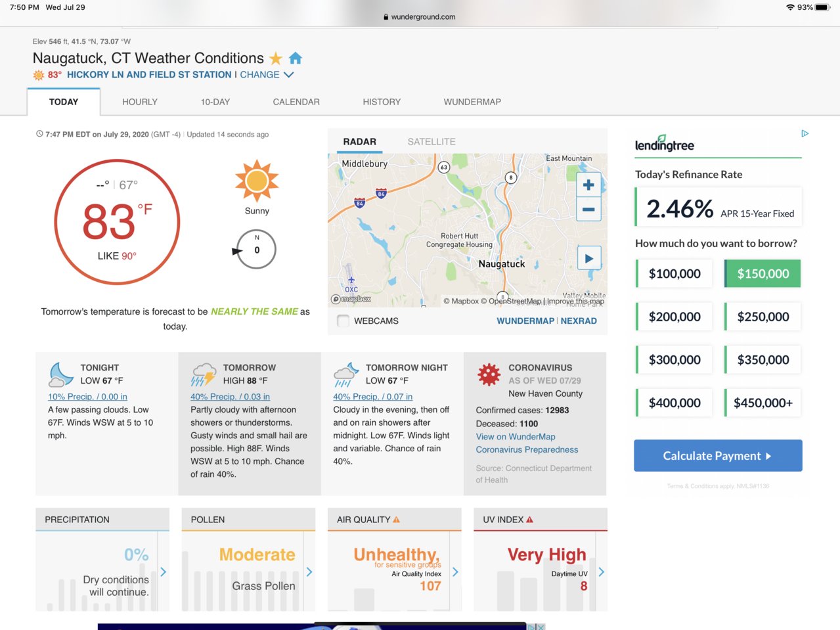Click the large Sunny condition icon
This screenshot has width=840, height=630.
(257, 181)
